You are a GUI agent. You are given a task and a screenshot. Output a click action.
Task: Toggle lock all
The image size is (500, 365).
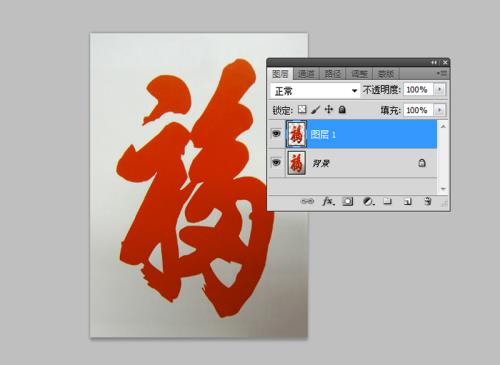point(342,109)
